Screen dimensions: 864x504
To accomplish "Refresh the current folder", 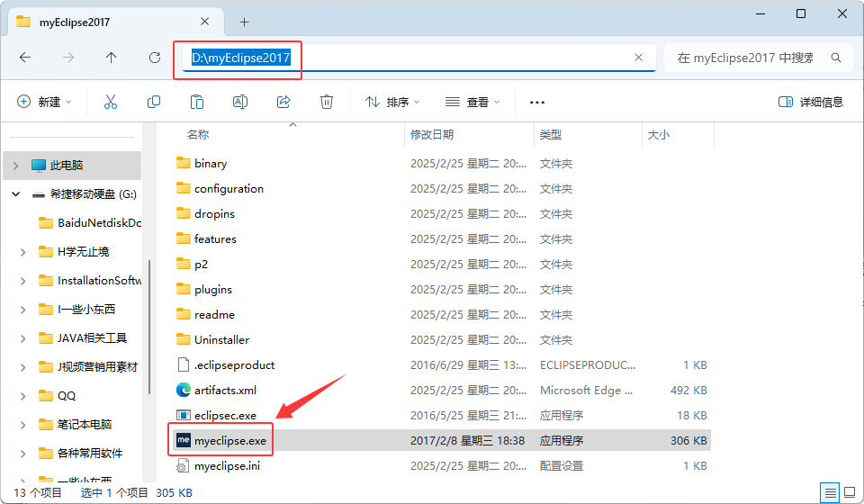I will 155,58.
